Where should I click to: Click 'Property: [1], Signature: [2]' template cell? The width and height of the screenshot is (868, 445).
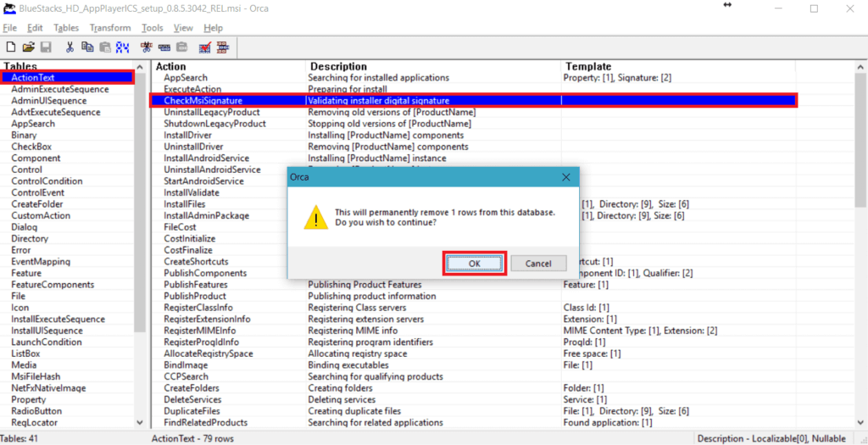pyautogui.click(x=617, y=77)
